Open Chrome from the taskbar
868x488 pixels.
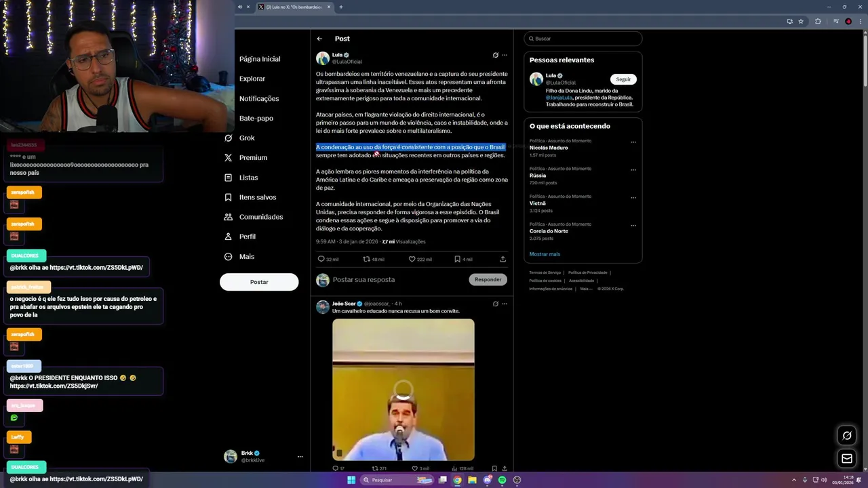[458, 480]
